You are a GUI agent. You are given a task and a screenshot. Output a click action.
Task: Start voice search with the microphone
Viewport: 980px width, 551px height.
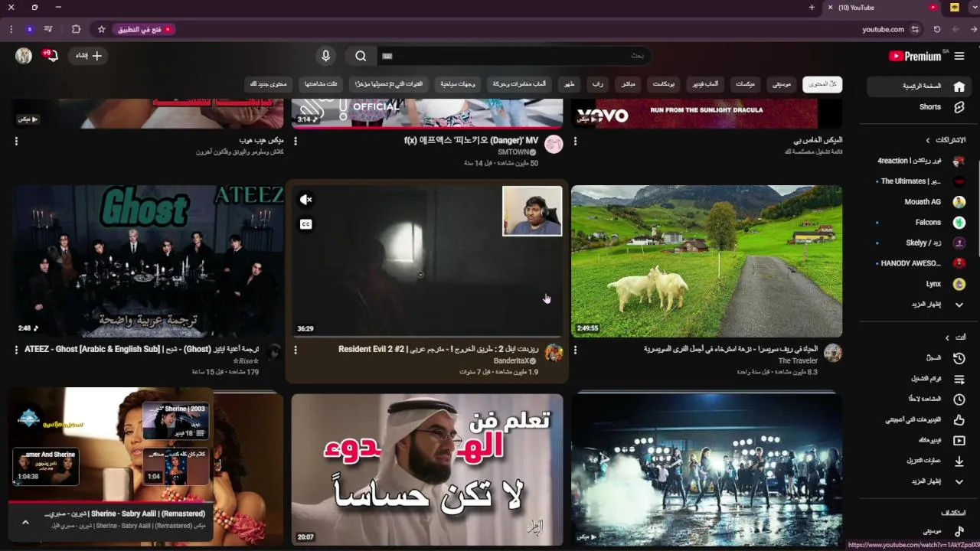pos(325,56)
